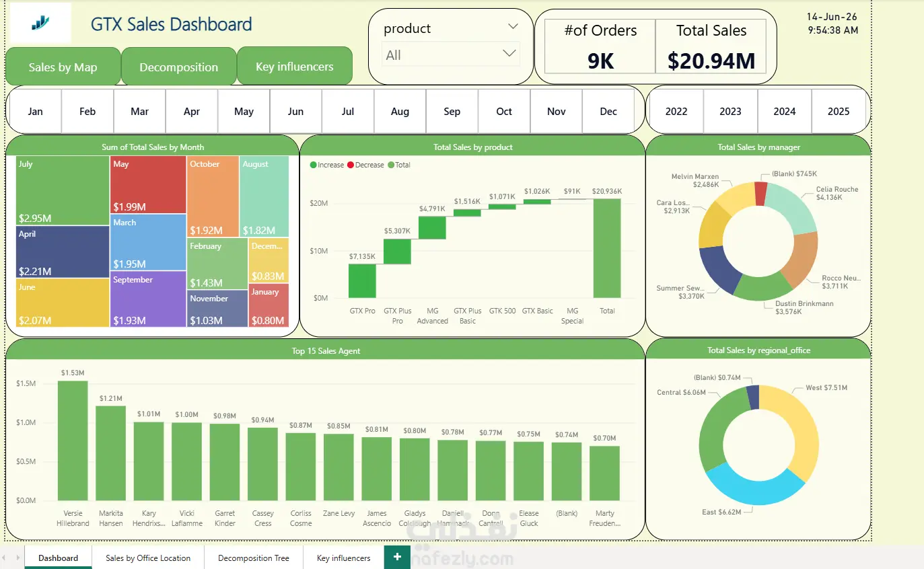
Task: Switch to Key influencers page tab
Action: pos(343,558)
